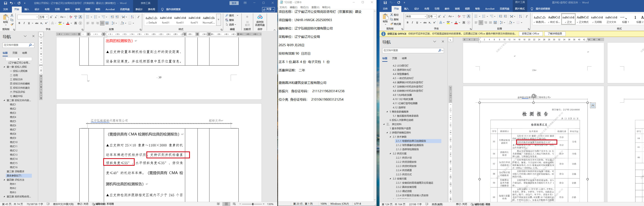Click Notepad vertical scrollbar

click(x=375, y=105)
